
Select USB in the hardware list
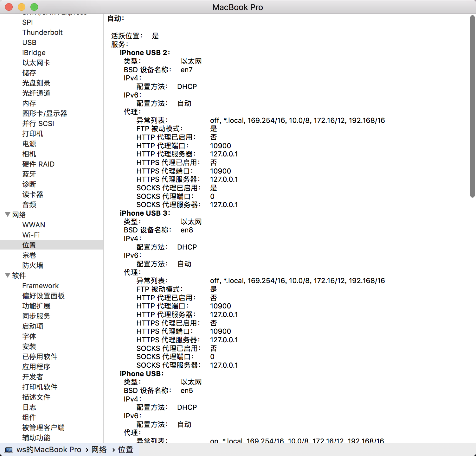[x=29, y=42]
